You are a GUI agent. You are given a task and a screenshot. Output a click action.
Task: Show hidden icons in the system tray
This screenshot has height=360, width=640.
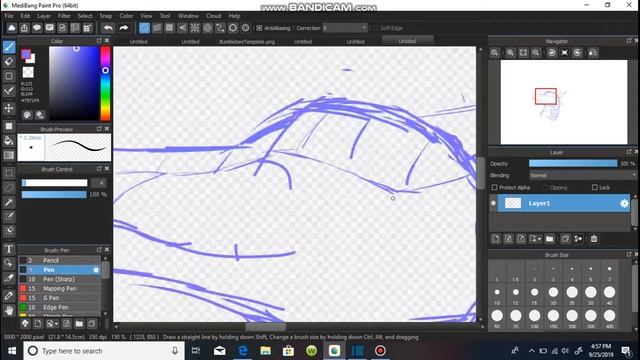[531, 351]
